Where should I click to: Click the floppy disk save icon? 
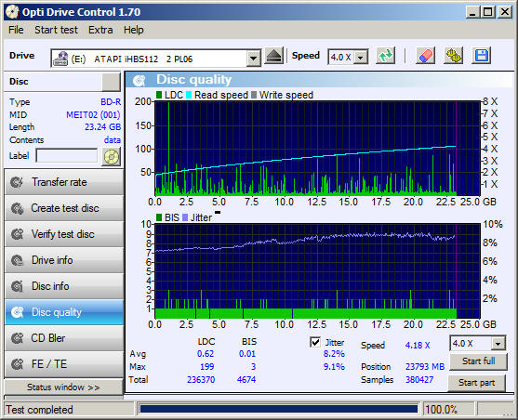pos(482,56)
